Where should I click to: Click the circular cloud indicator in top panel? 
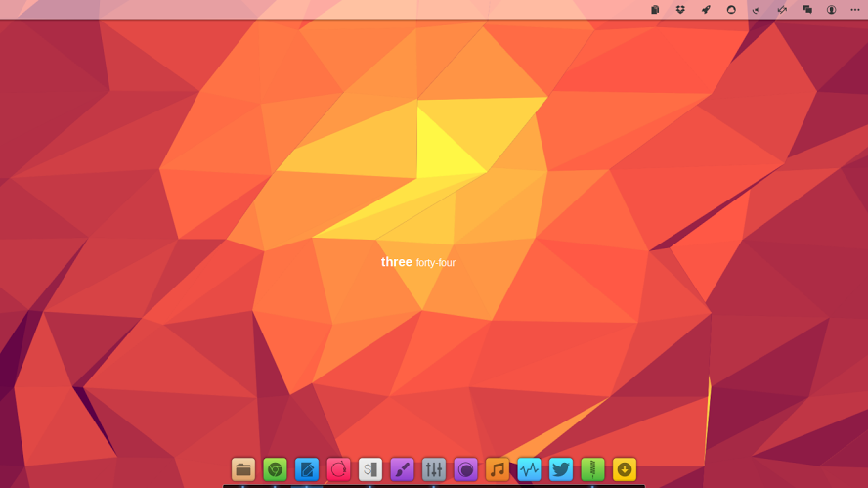(731, 10)
